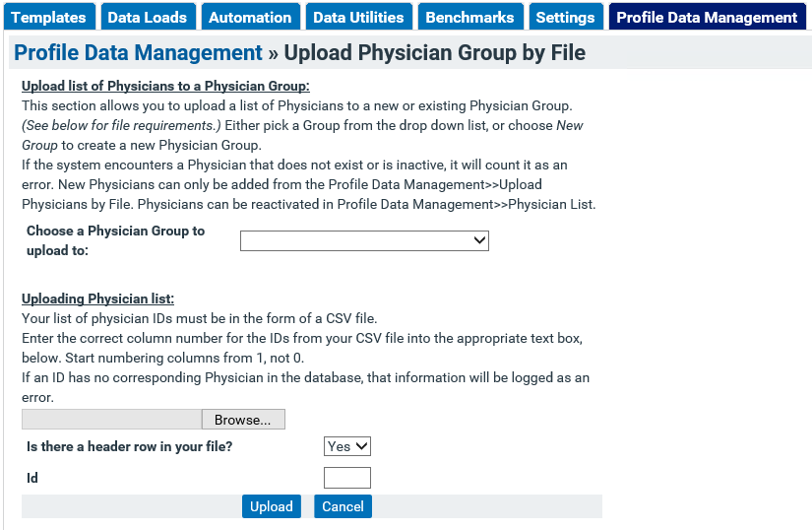Open the Automation tab
Viewport: 812px width, 530px height.
pos(251,17)
